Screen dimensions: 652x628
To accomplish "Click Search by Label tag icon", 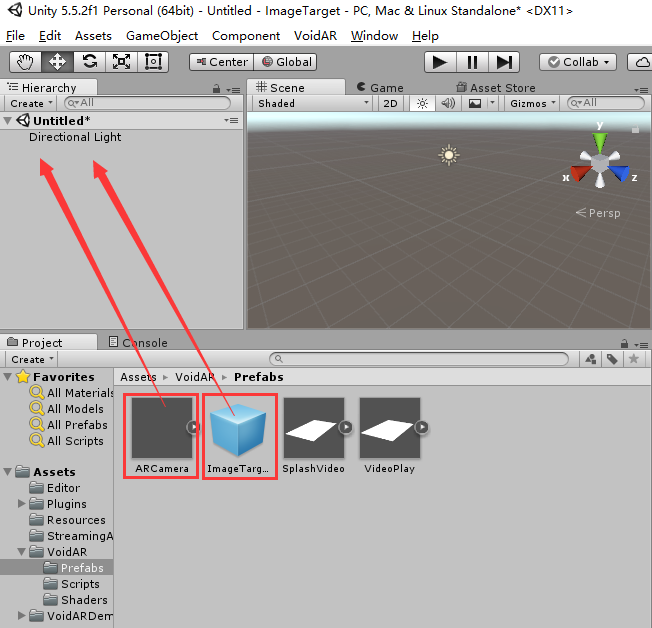I will click(612, 359).
